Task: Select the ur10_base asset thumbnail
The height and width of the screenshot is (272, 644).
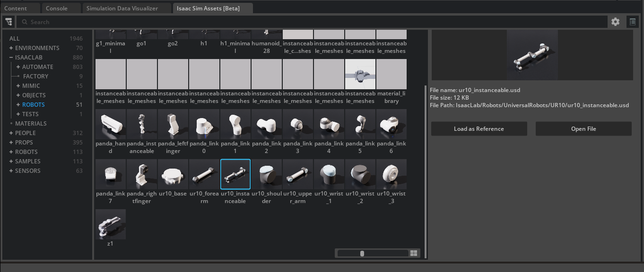Action: (173, 174)
